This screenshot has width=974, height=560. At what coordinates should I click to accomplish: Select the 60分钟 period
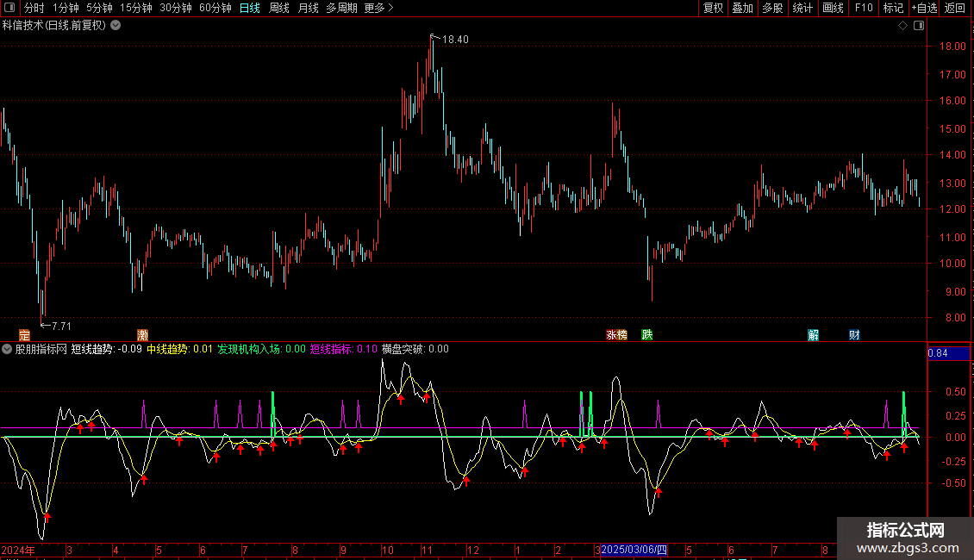tap(215, 8)
